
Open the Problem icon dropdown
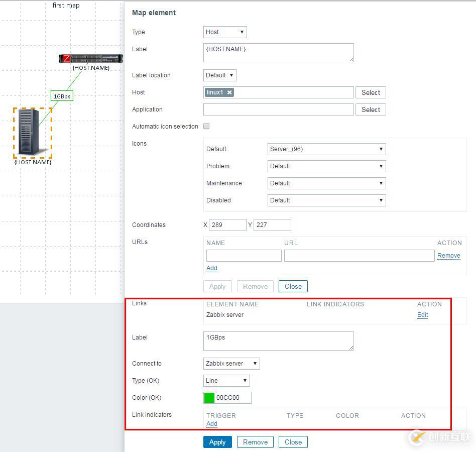(x=326, y=166)
